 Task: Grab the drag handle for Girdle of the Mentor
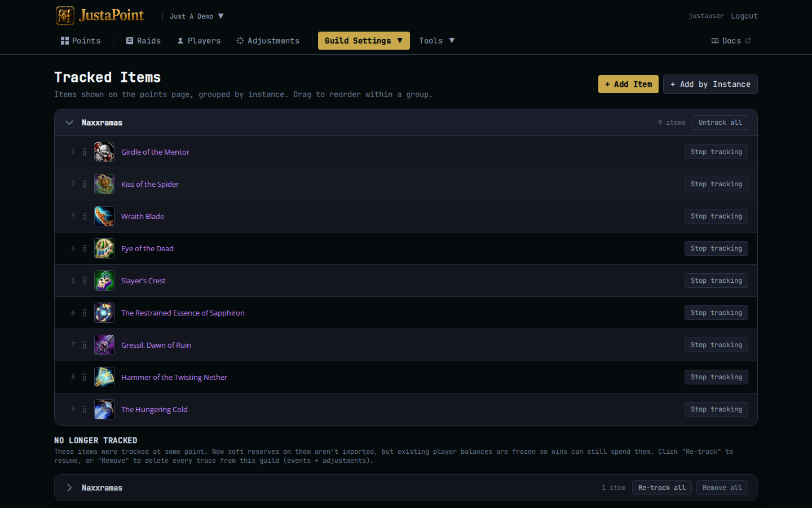[x=85, y=152]
